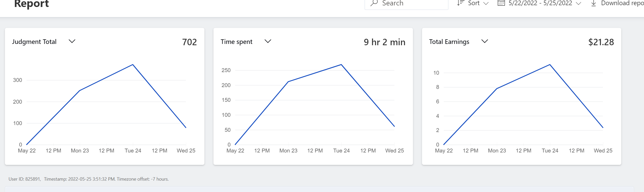The image size is (644, 192).
Task: Click the Judgment Total peak at Tue 24
Action: click(x=133, y=65)
